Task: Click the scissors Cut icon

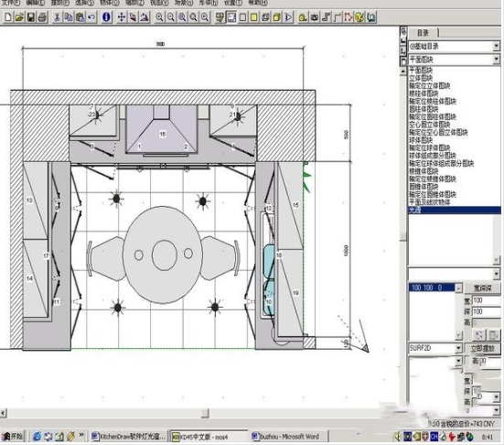Action: click(x=57, y=17)
